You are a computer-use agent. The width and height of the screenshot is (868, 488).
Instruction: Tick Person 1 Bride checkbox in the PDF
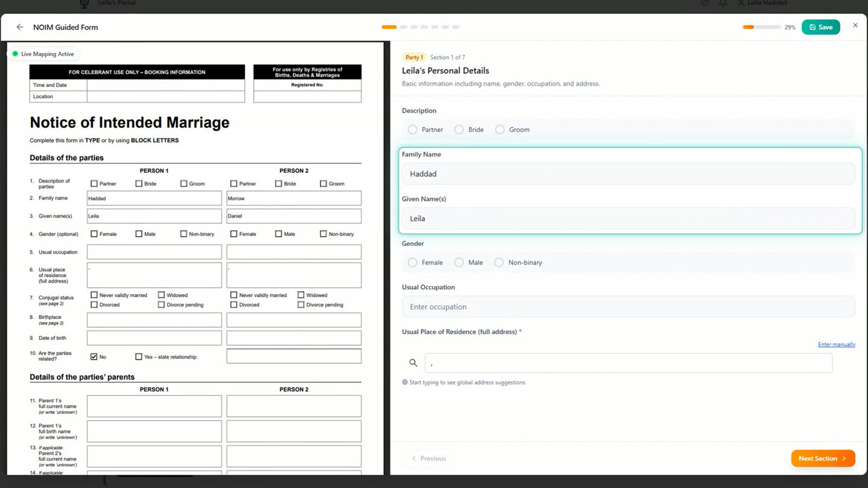139,184
